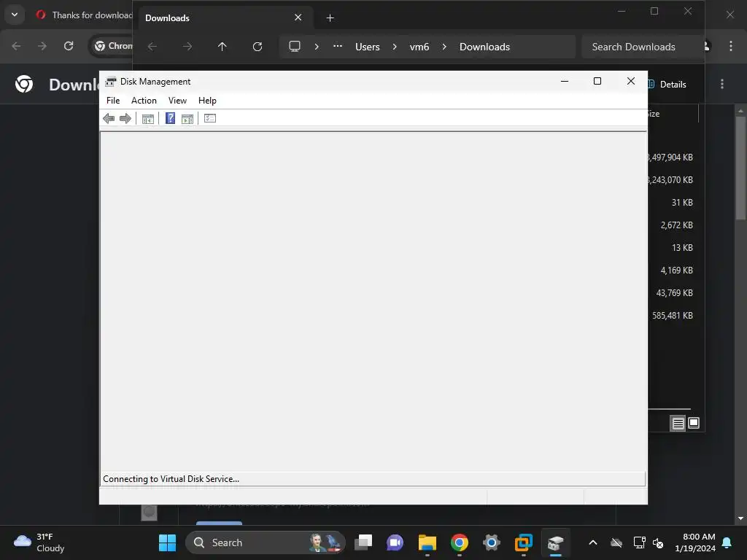Click the Disk Management title bar icon

click(111, 82)
